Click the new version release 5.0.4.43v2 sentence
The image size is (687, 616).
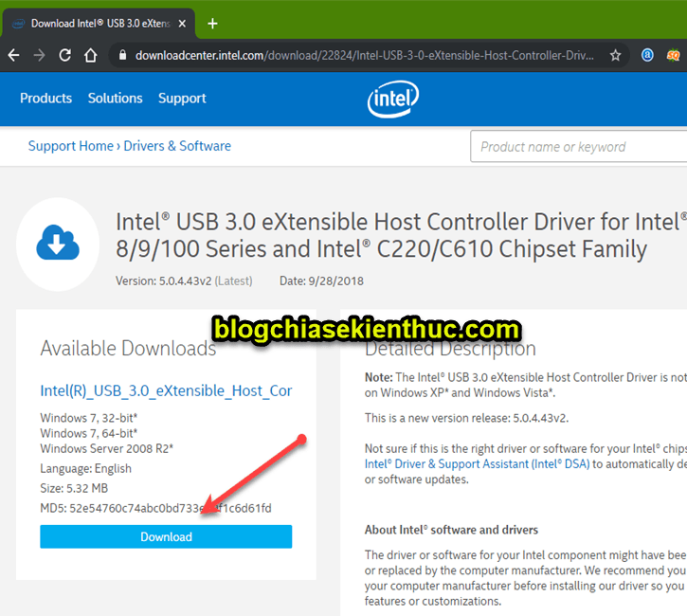tap(466, 418)
